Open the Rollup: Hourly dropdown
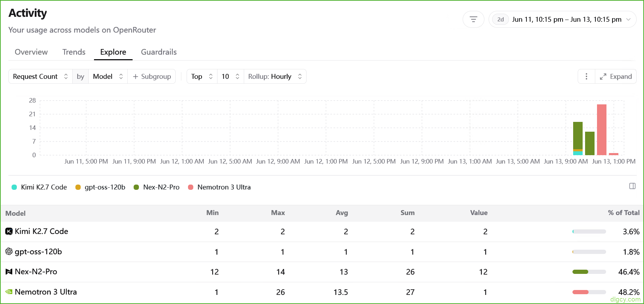Image resolution: width=644 pixels, height=304 pixels. (275, 76)
